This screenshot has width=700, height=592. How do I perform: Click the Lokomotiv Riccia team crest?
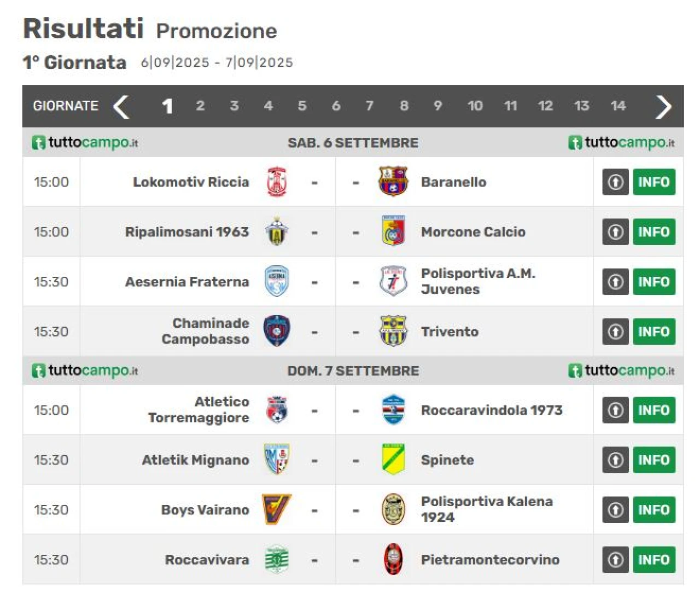277,182
